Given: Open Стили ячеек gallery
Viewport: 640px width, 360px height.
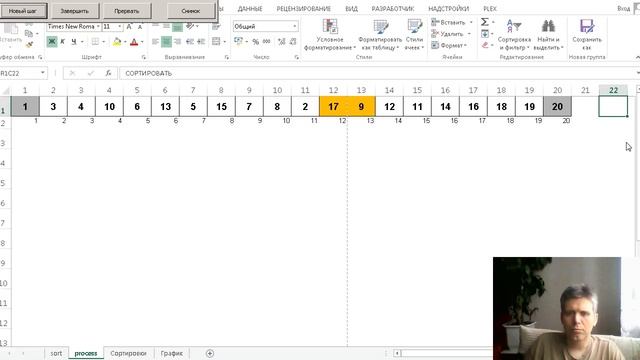Looking at the screenshot, I should click(x=414, y=35).
